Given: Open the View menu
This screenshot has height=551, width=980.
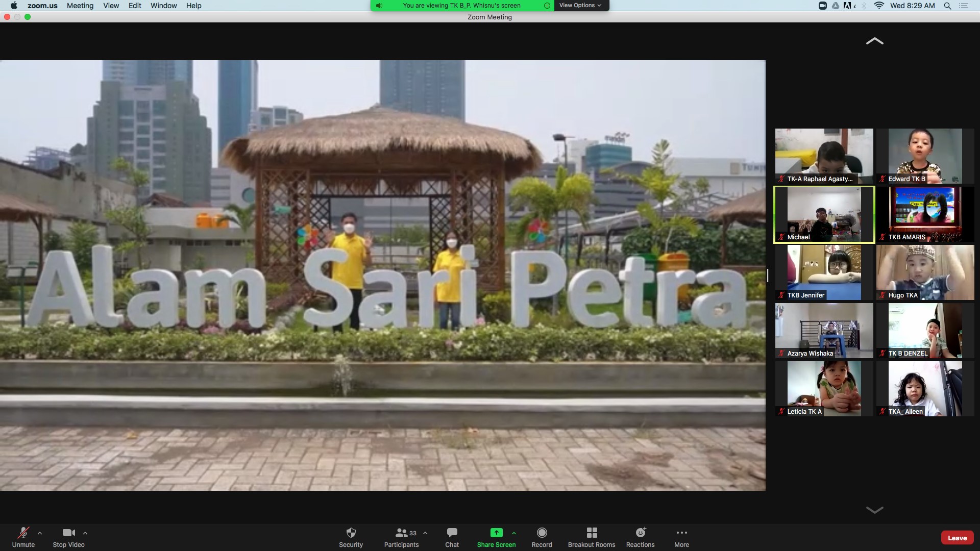Looking at the screenshot, I should 111,6.
